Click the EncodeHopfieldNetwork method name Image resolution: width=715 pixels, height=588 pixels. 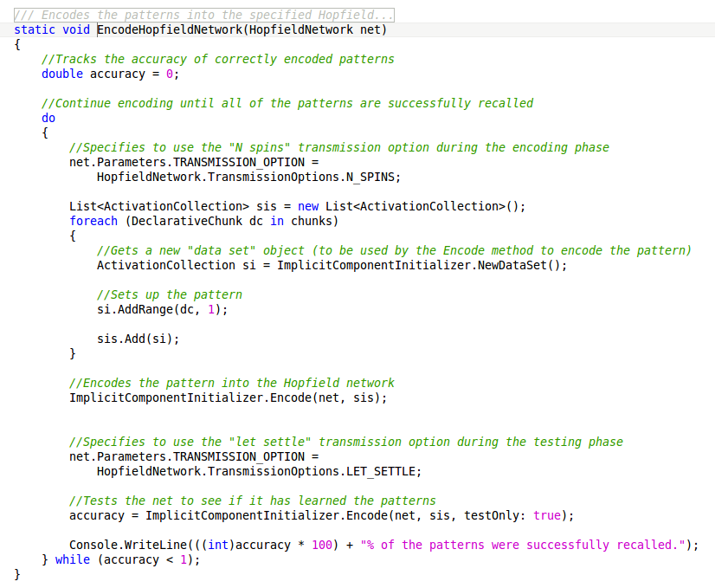tap(171, 30)
